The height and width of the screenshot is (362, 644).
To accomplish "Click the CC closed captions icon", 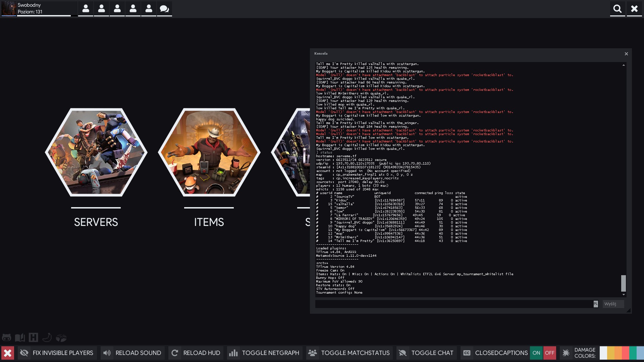I will coord(467,353).
